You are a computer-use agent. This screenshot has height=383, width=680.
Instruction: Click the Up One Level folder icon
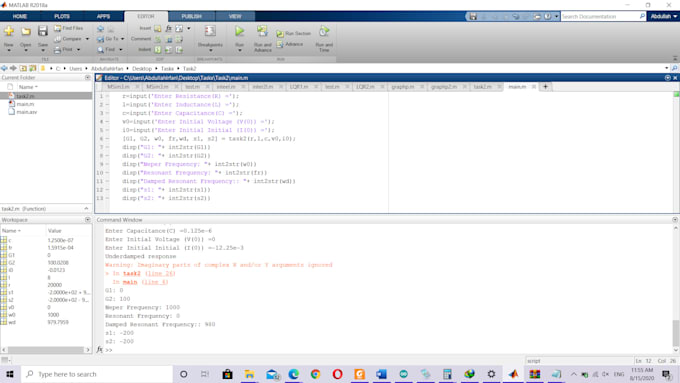23,68
